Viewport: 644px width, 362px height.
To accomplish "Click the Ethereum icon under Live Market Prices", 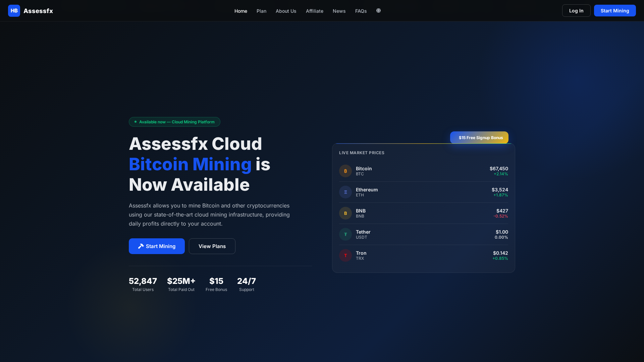I will [345, 192].
